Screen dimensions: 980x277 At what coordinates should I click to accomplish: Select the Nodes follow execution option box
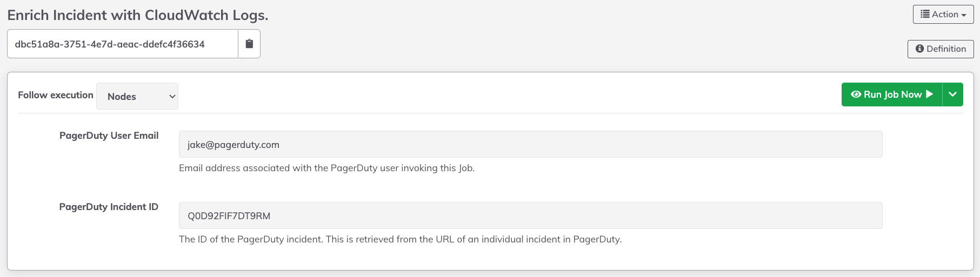pos(137,96)
